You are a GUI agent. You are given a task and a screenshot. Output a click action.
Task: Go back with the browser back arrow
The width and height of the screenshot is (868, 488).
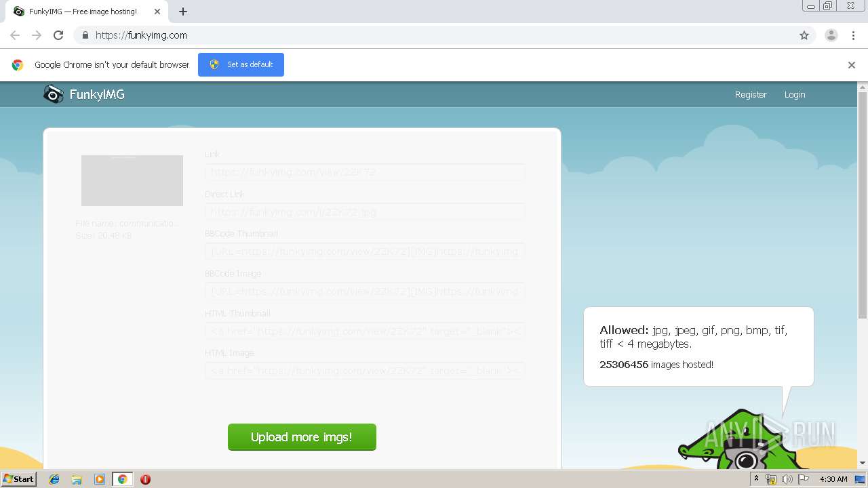pos(15,35)
